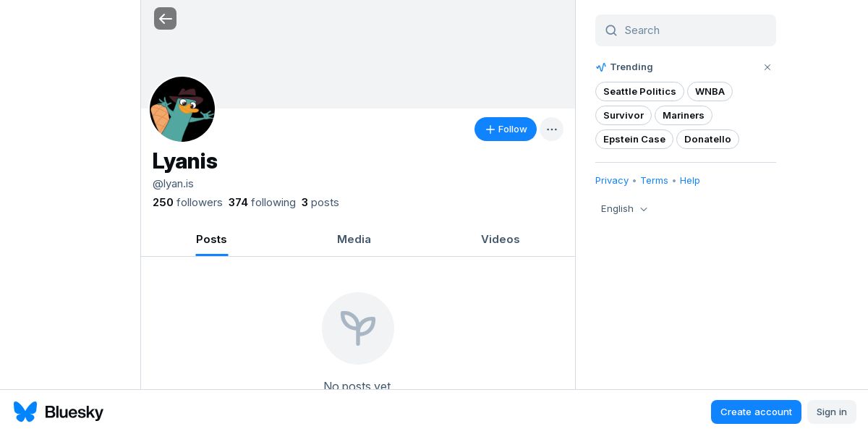868x434 pixels.
Task: Open the three-dot profile options menu
Action: pos(551,129)
